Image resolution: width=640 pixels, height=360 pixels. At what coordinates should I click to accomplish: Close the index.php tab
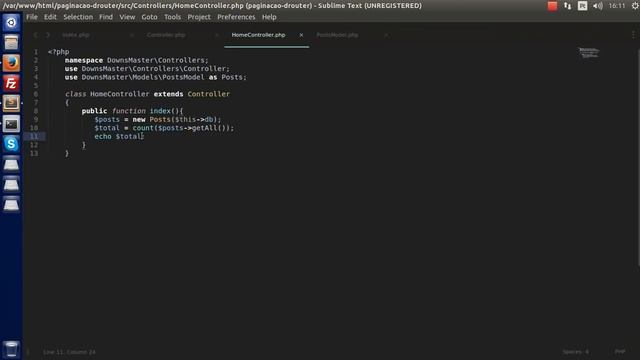132,35
